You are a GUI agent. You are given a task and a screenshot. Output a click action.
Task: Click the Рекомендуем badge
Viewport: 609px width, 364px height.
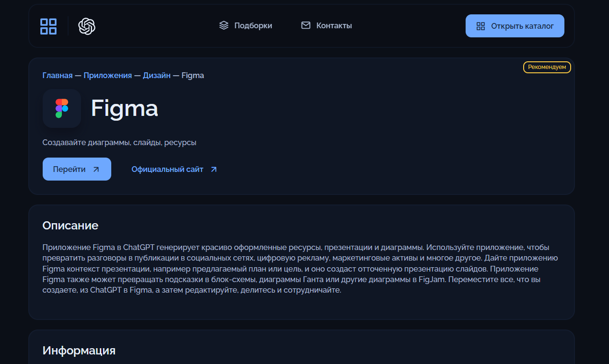(547, 67)
